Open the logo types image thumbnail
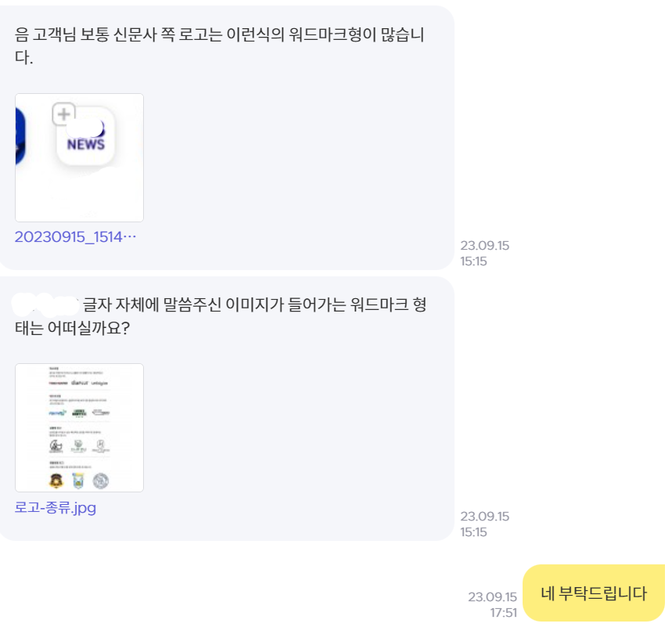The image size is (672, 627). (x=79, y=427)
